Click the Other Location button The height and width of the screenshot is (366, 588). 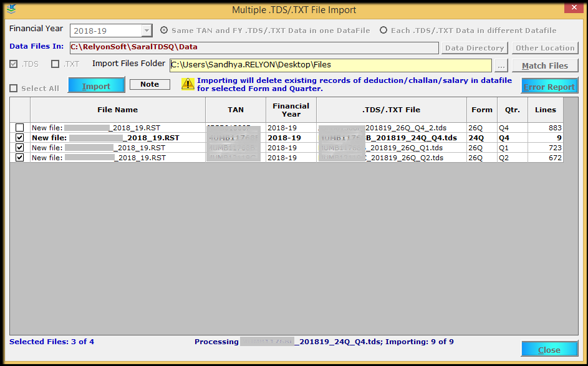(545, 48)
